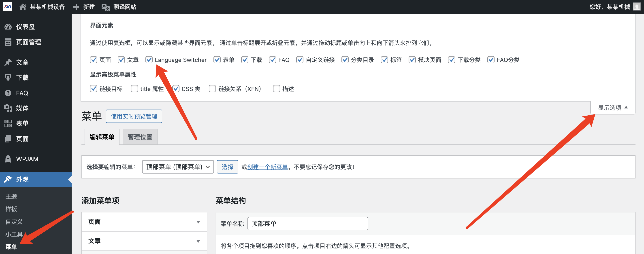
Task: Click the 下载 download icon in sidebar
Action: [8, 78]
